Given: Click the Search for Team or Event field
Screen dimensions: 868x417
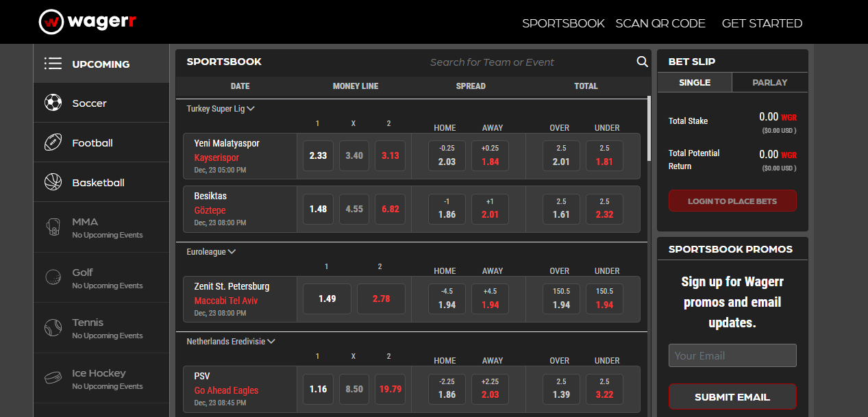Looking at the screenshot, I should 492,62.
